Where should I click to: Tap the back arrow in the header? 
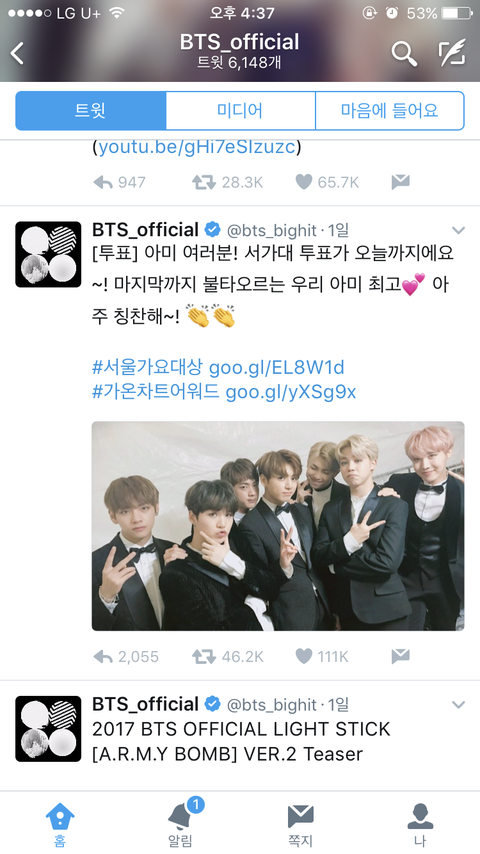(17, 53)
